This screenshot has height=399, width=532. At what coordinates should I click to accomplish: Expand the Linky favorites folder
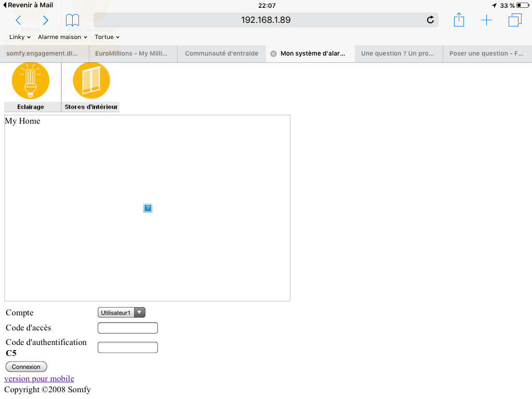[20, 37]
